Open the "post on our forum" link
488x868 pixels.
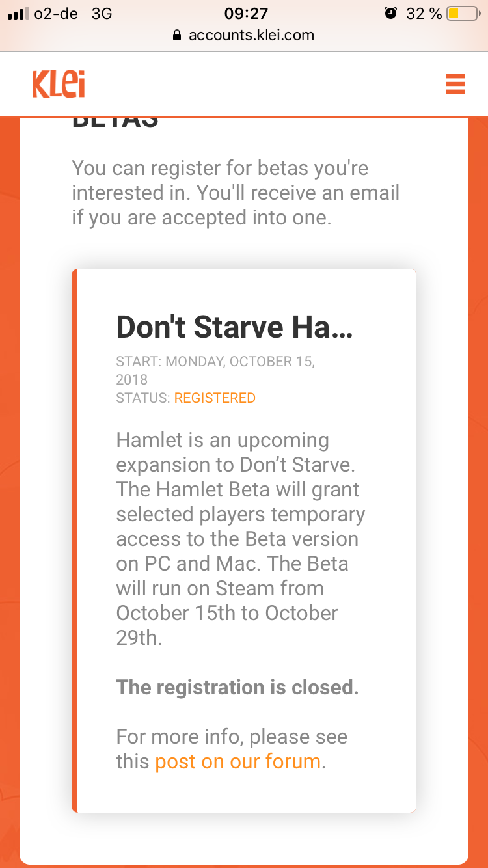[x=237, y=761]
